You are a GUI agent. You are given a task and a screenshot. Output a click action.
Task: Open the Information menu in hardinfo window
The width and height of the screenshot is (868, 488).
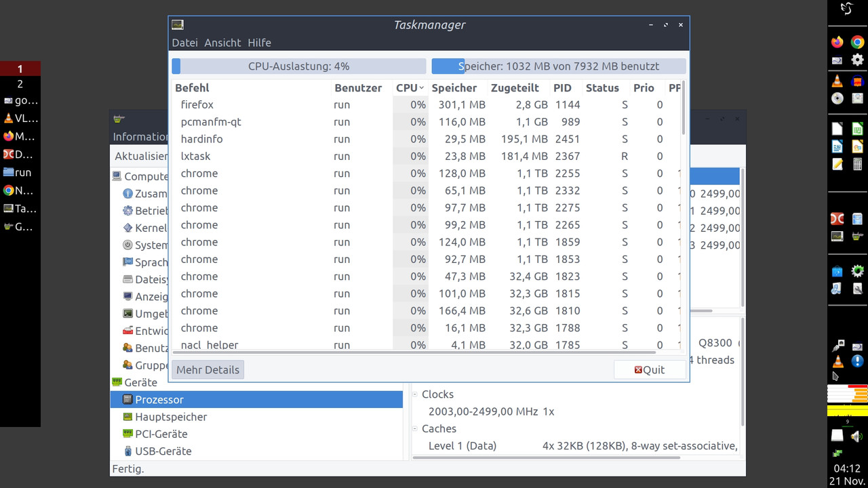[140, 137]
